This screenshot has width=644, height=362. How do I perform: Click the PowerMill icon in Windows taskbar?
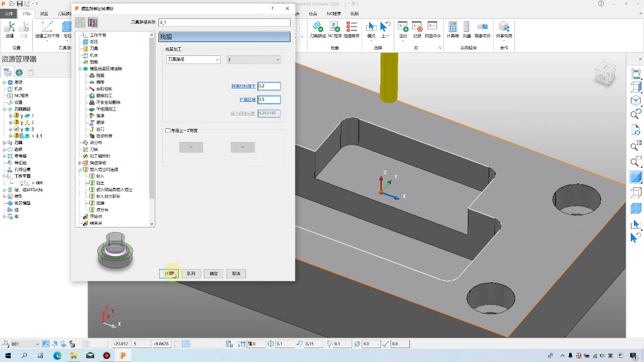point(123,356)
